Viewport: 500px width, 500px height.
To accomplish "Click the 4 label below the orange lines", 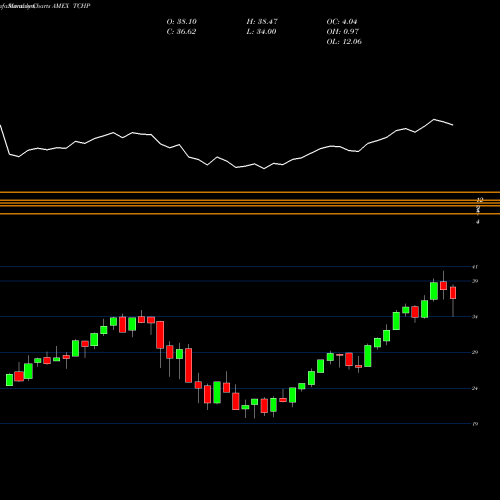I will tap(478, 221).
